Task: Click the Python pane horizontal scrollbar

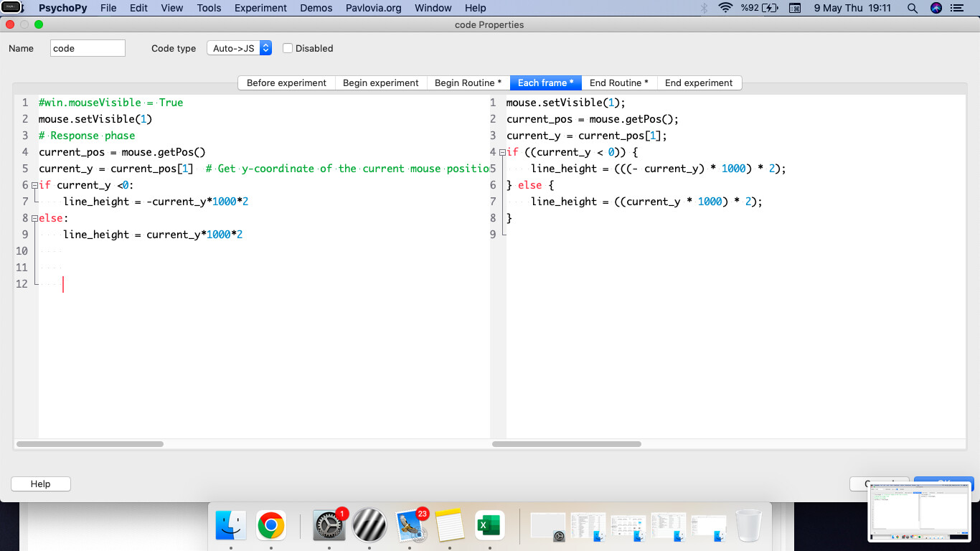Action: coord(90,444)
